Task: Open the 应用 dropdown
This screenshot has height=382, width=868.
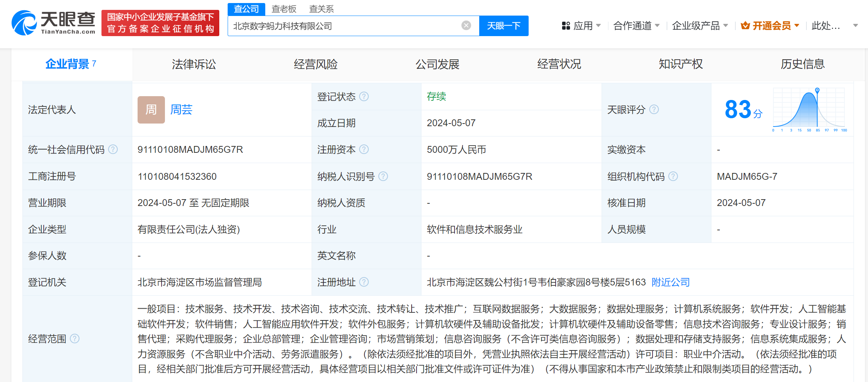Action: (x=584, y=25)
